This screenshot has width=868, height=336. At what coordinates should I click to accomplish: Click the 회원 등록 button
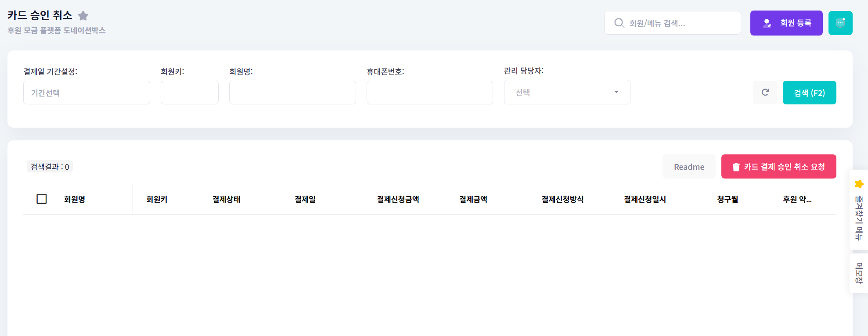click(786, 23)
